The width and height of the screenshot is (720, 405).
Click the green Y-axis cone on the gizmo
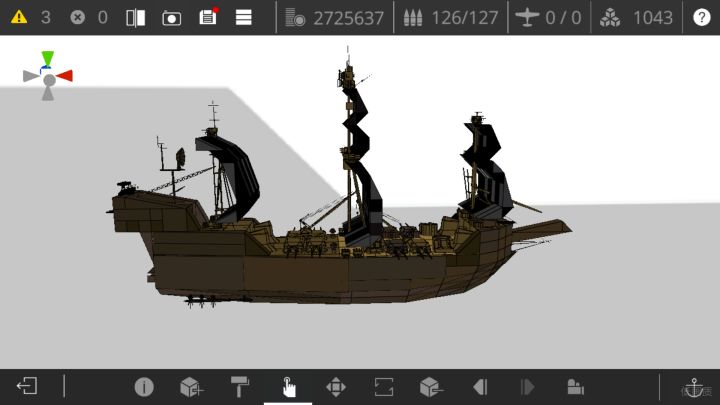click(x=48, y=59)
